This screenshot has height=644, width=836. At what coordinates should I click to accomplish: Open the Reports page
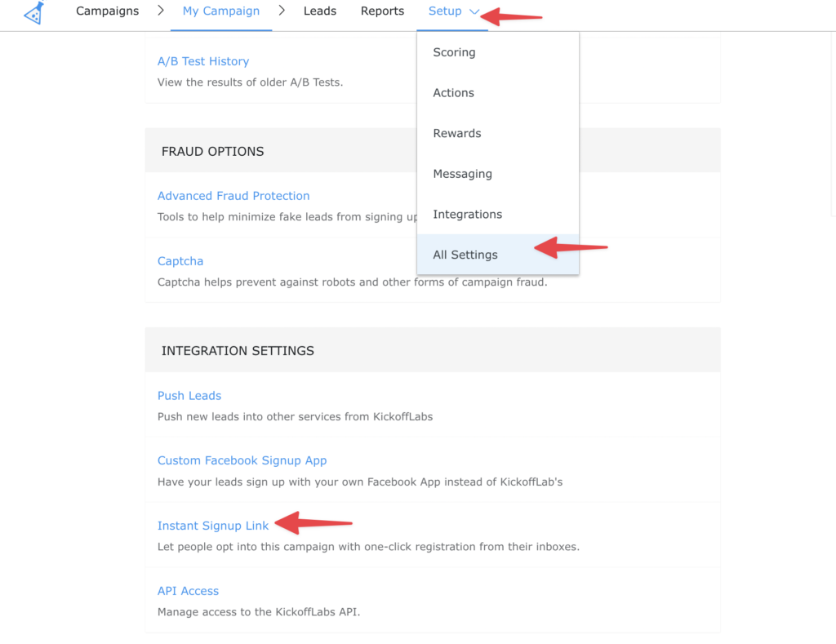pyautogui.click(x=382, y=11)
